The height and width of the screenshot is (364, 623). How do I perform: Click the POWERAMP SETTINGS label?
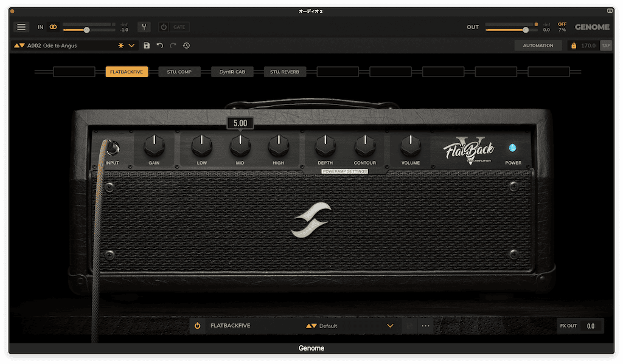(344, 171)
